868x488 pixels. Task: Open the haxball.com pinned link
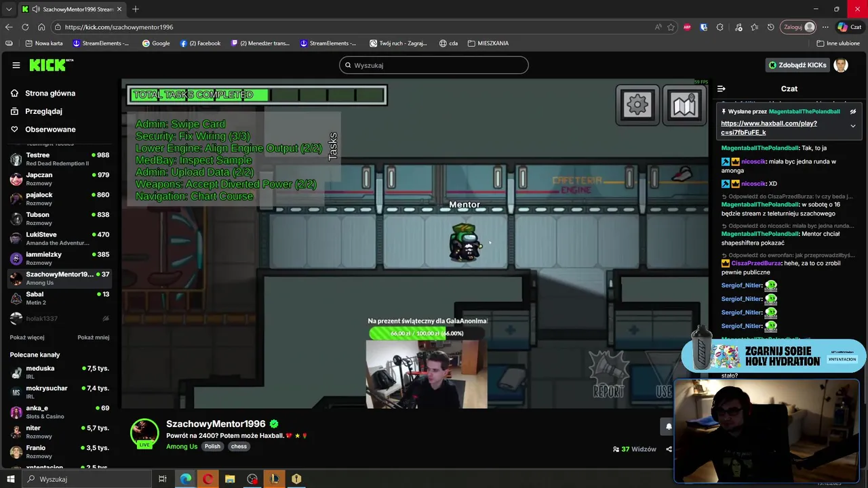coord(769,128)
